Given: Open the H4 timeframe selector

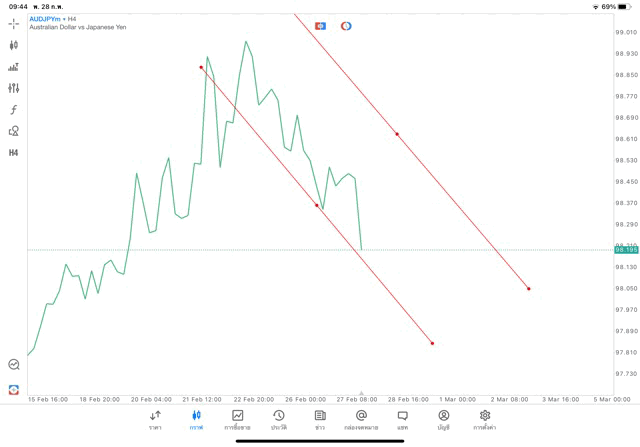Looking at the screenshot, I should [x=14, y=152].
